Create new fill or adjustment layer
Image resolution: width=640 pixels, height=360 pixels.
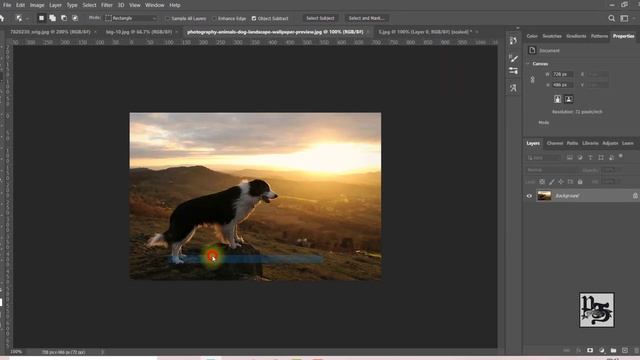pos(602,350)
